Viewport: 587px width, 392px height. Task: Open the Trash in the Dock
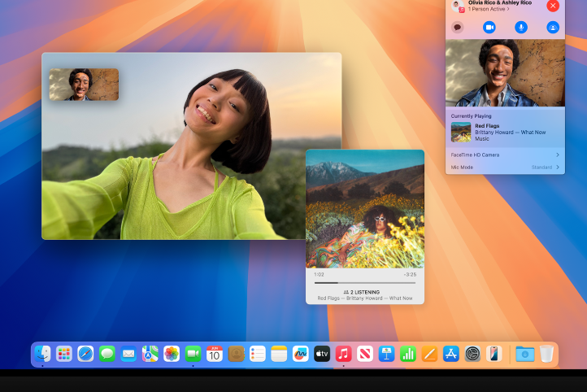coord(546,354)
